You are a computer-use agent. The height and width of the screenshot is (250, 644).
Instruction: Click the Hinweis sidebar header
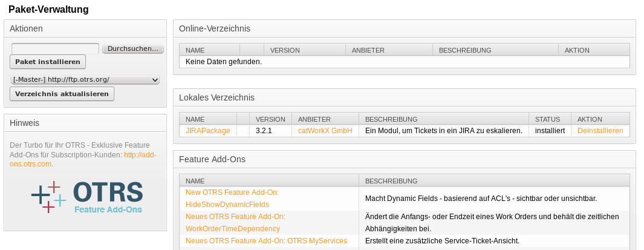(x=24, y=123)
